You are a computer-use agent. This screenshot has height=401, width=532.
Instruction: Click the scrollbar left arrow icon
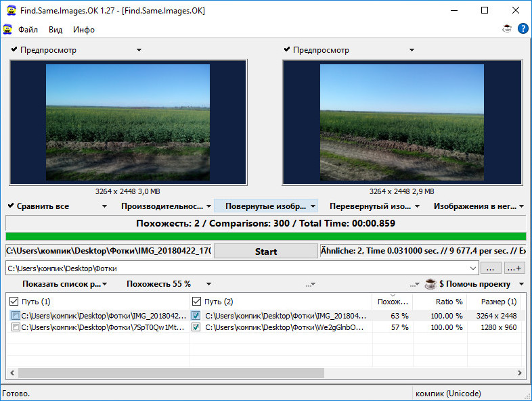pyautogui.click(x=12, y=373)
